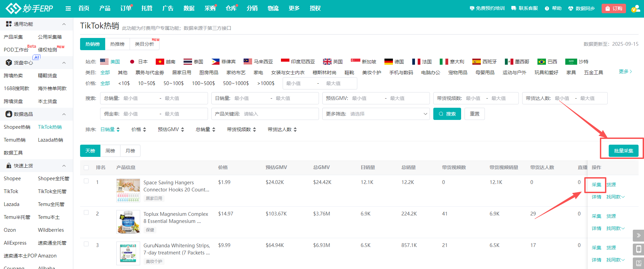Open Shopee热销 in the sidebar
This screenshot has height=269, width=644.
point(17,127)
